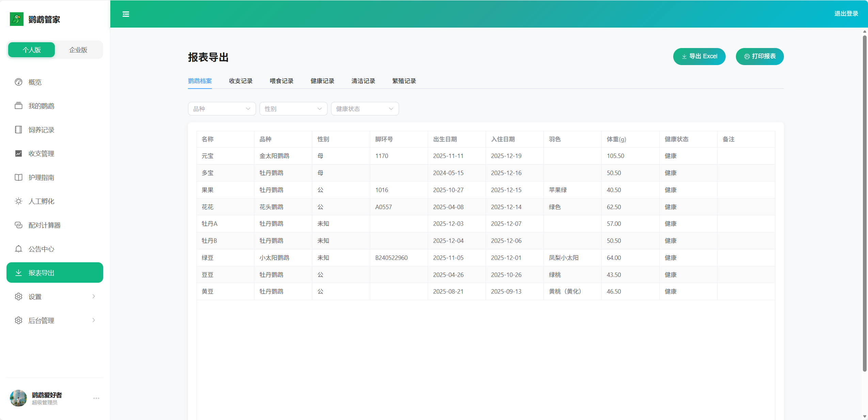868x420 pixels.
Task: Open 饲养记录 from the sidebar
Action: click(x=18, y=129)
